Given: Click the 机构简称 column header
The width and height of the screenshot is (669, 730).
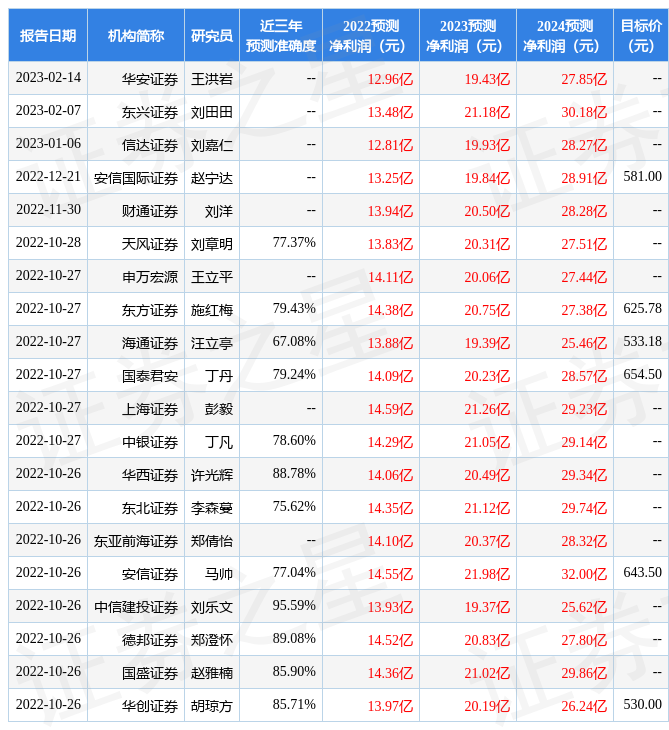Looking at the screenshot, I should [x=136, y=35].
